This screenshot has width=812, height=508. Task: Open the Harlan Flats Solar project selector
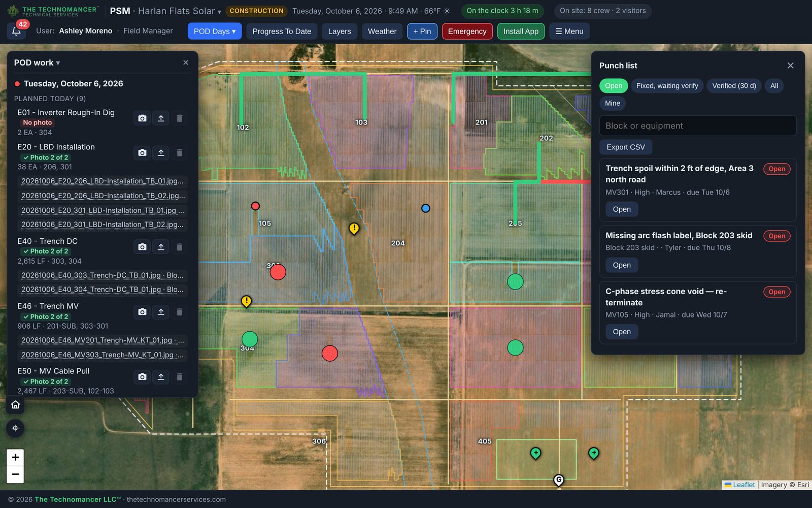click(x=180, y=11)
